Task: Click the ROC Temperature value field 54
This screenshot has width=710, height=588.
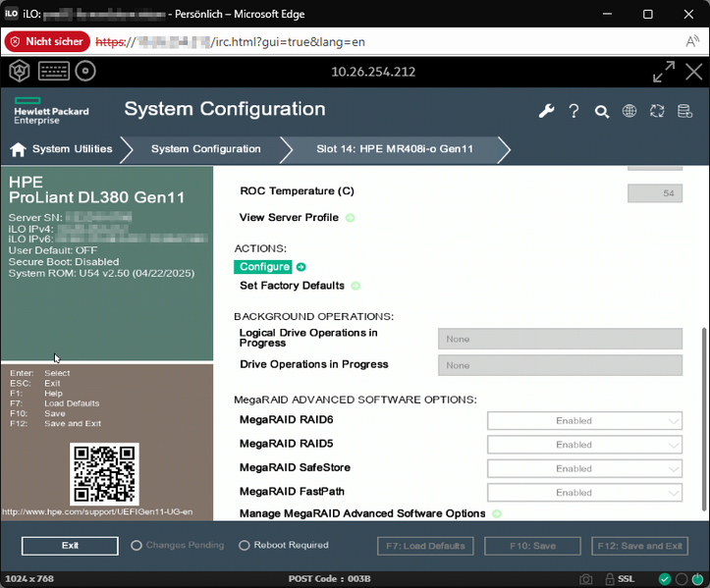Action: [x=655, y=193]
